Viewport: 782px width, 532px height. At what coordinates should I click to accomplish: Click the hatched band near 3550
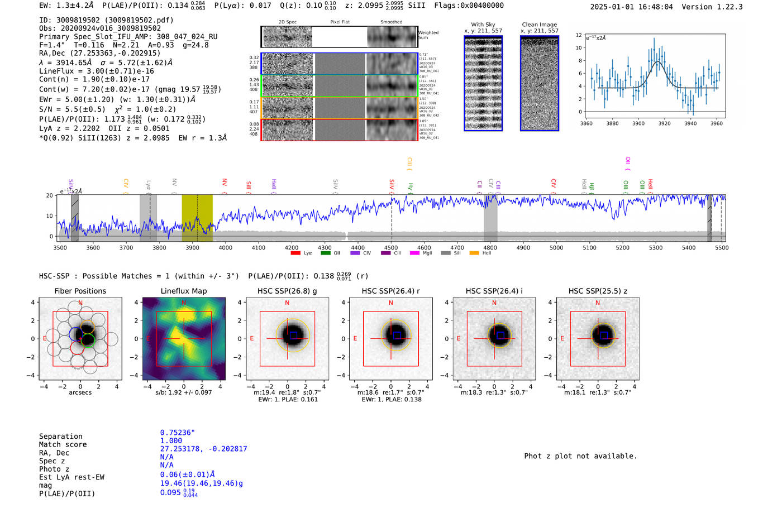[x=75, y=218]
